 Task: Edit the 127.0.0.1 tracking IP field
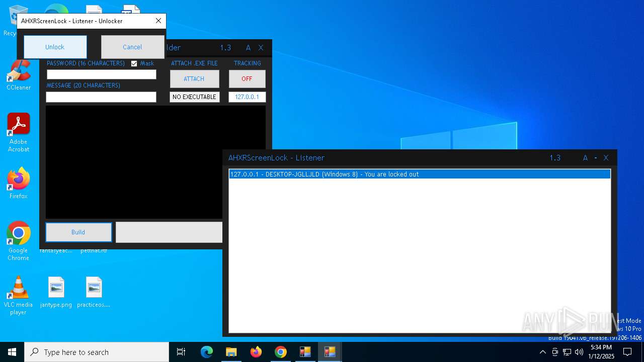click(x=247, y=97)
